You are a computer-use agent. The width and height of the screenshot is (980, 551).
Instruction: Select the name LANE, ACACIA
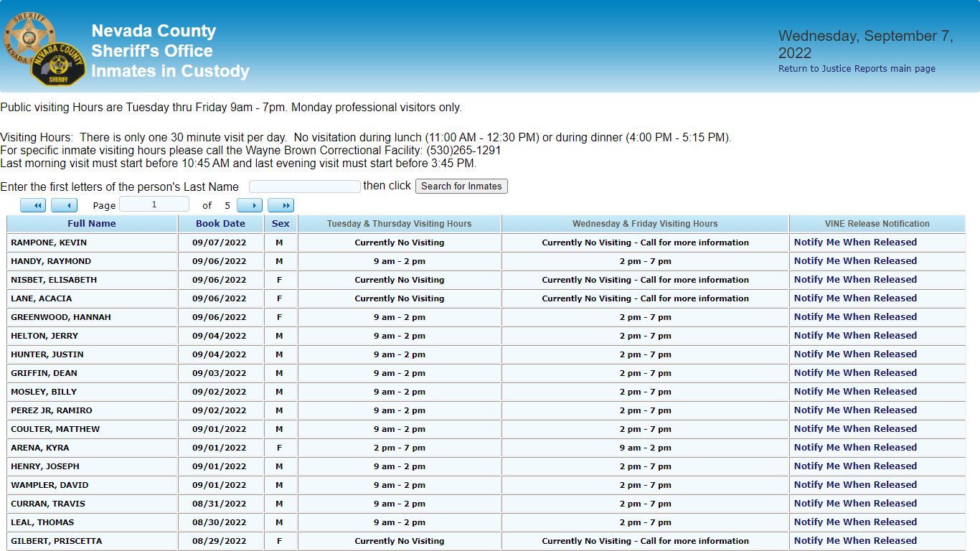click(x=42, y=298)
